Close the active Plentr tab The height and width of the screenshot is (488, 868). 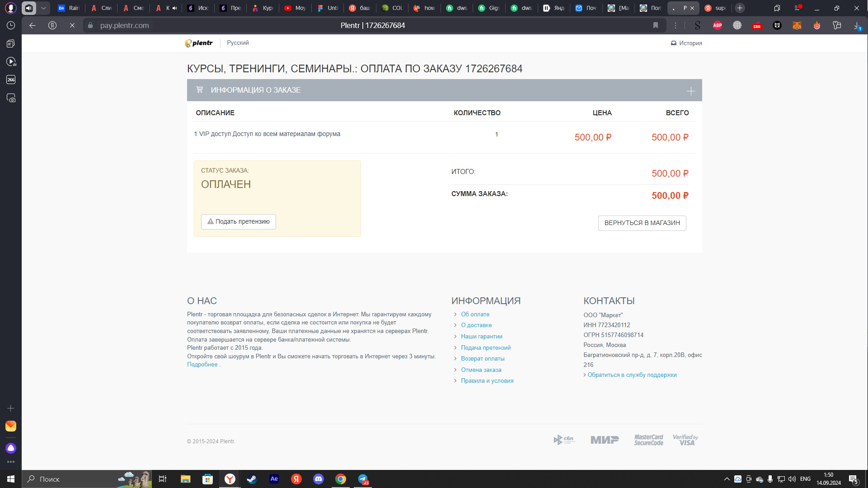[x=692, y=8]
